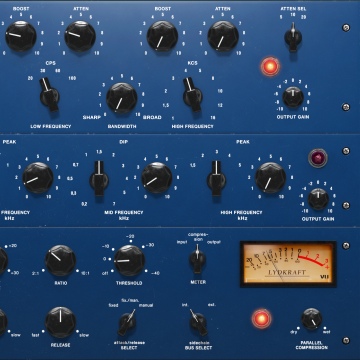Image resolution: width=360 pixels, height=360 pixels.
Task: Click the Mid Frequency kHz selector switch
Action: tap(99, 178)
